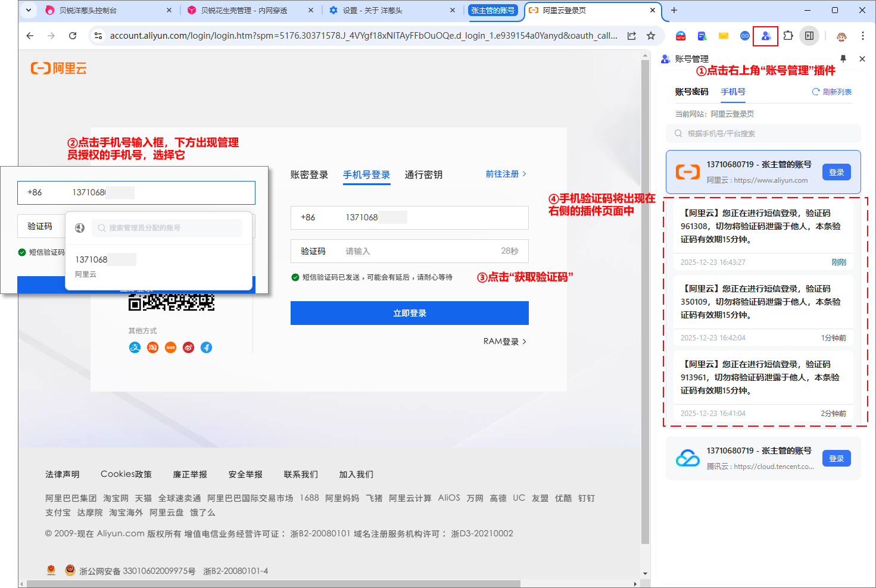
Task: Switch to the 账密登录 tab
Action: point(309,175)
